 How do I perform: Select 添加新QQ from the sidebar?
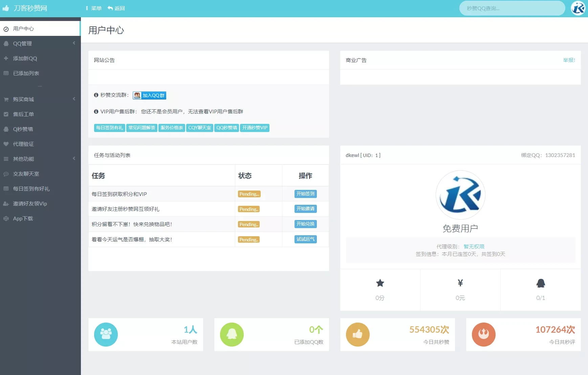tap(40, 58)
